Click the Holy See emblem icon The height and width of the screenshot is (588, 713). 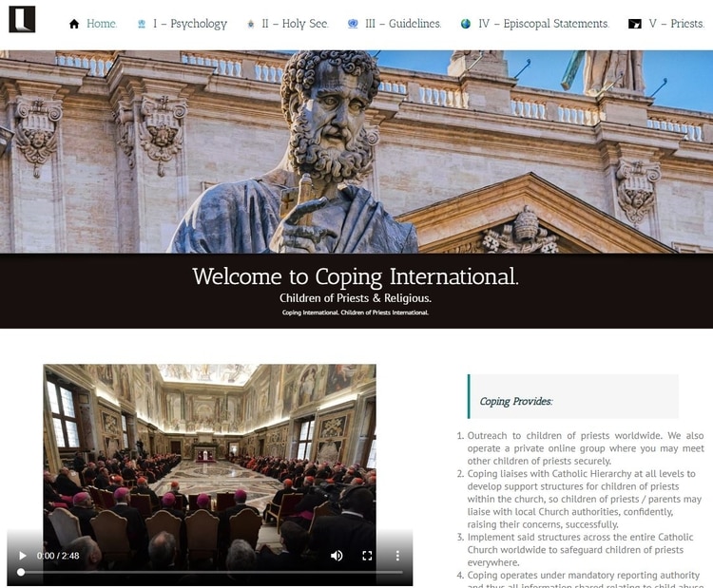[250, 24]
